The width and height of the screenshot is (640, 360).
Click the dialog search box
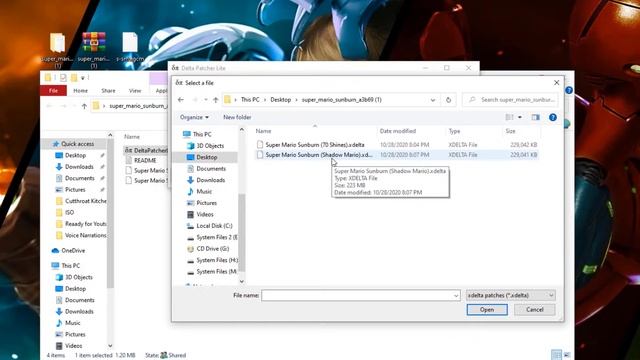click(x=510, y=100)
